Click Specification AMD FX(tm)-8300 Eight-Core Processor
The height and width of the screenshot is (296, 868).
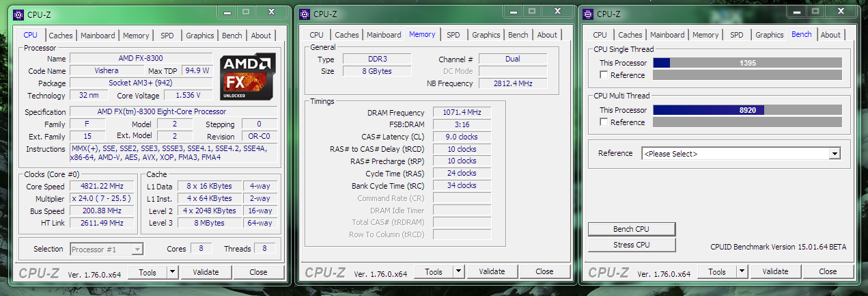point(174,112)
